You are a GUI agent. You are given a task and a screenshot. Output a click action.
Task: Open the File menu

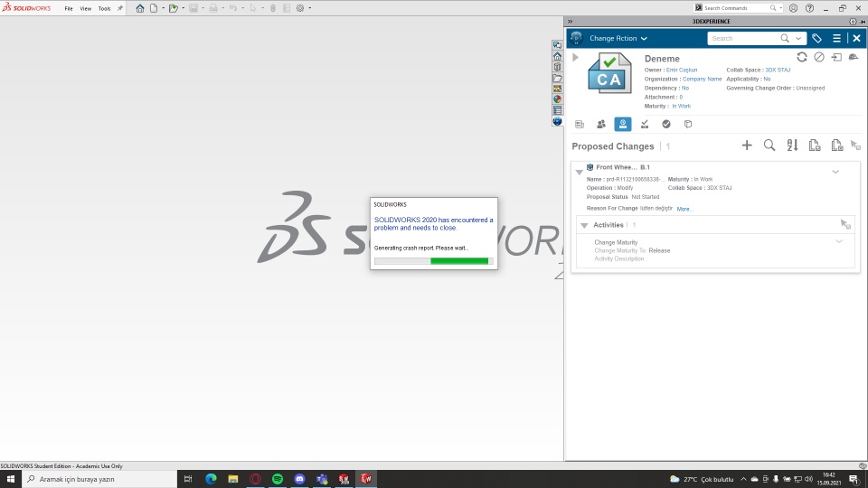click(x=69, y=8)
